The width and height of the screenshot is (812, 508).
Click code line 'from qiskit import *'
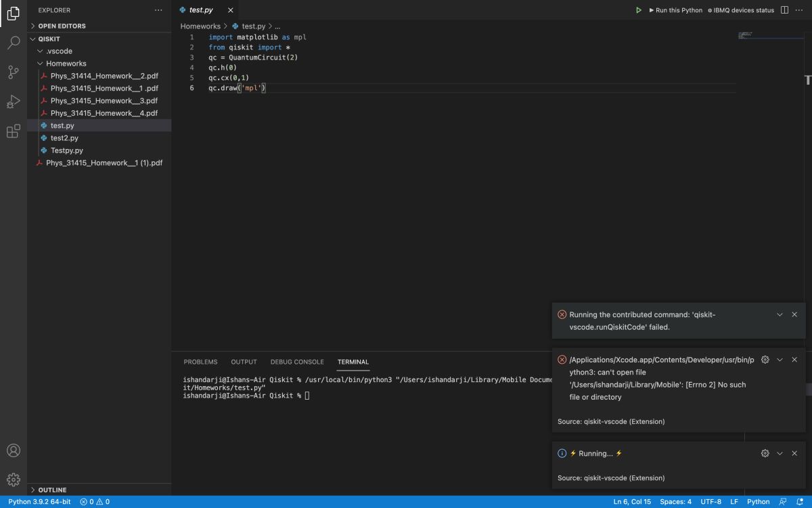tap(249, 47)
